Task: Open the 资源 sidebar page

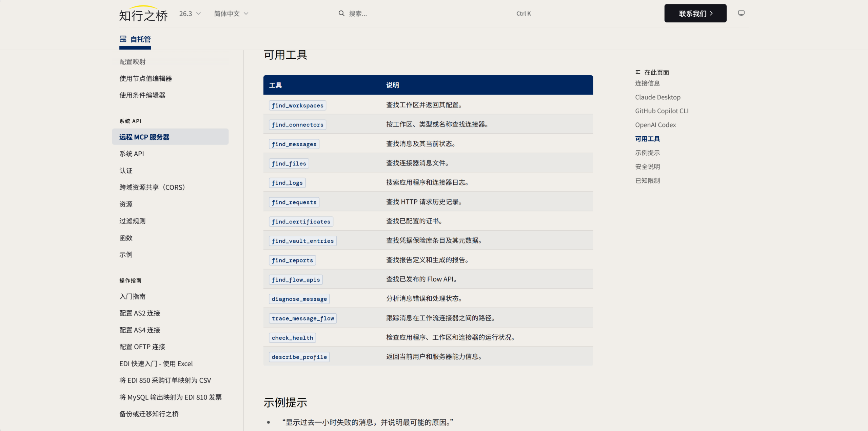Action: pos(126,204)
